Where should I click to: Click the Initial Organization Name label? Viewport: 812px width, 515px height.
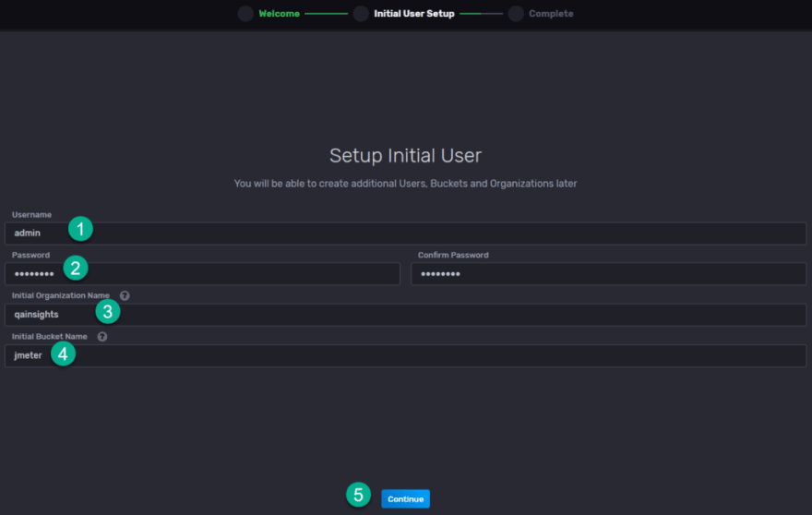pyautogui.click(x=61, y=295)
